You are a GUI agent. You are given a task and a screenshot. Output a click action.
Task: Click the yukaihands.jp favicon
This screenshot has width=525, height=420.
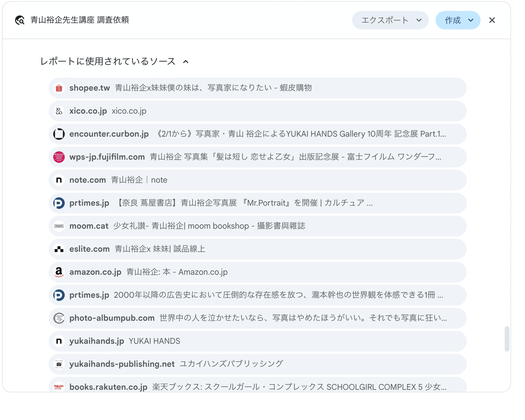(x=59, y=341)
